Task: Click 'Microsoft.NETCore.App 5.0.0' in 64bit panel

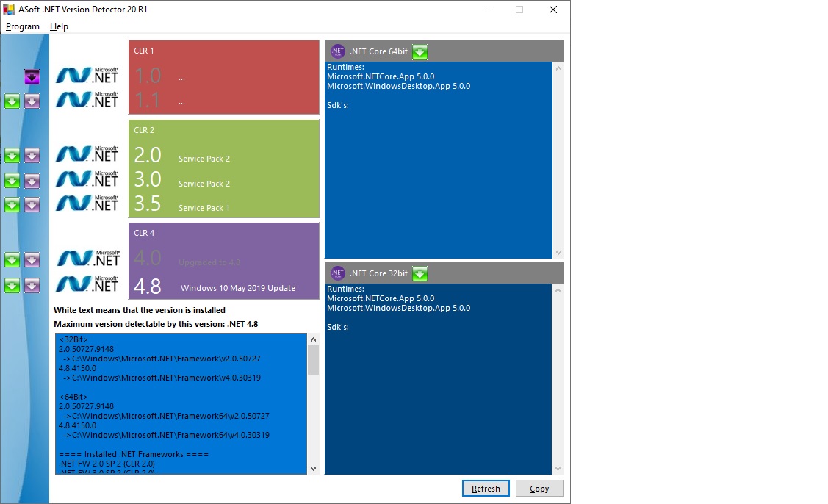Action: 381,76
